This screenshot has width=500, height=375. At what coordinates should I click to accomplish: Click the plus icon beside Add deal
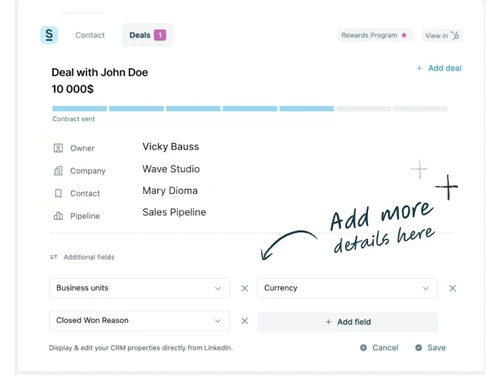coord(419,68)
